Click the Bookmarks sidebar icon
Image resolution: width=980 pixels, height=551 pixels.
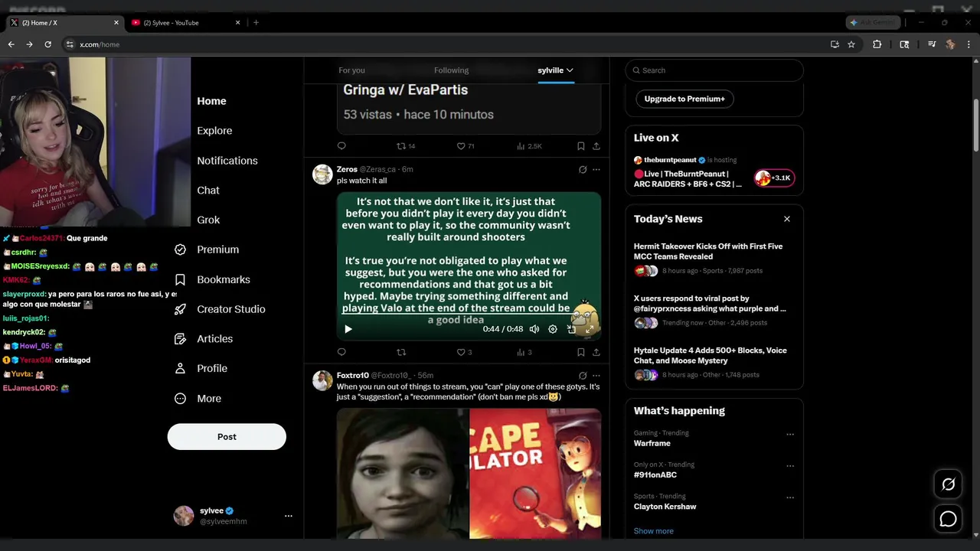pos(181,279)
